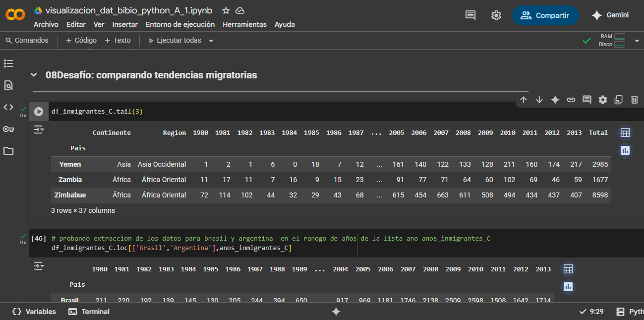Open the Editar menu
644x320 pixels.
[x=76, y=24]
